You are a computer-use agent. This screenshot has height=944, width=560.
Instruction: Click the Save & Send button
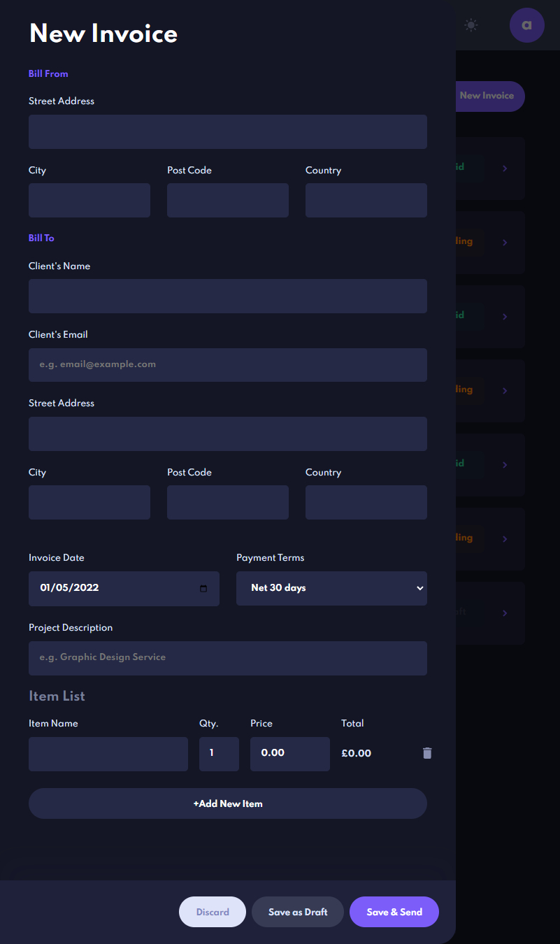394,912
